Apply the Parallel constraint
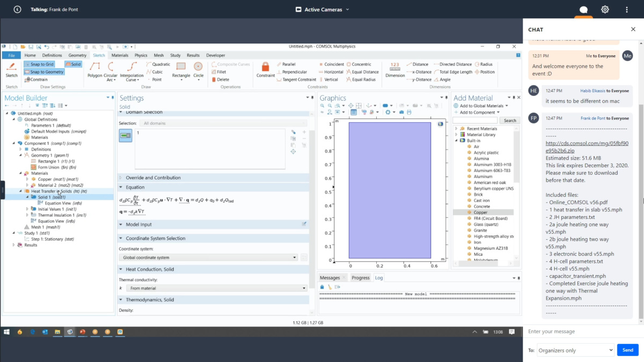This screenshot has height=362, width=644. coord(285,64)
